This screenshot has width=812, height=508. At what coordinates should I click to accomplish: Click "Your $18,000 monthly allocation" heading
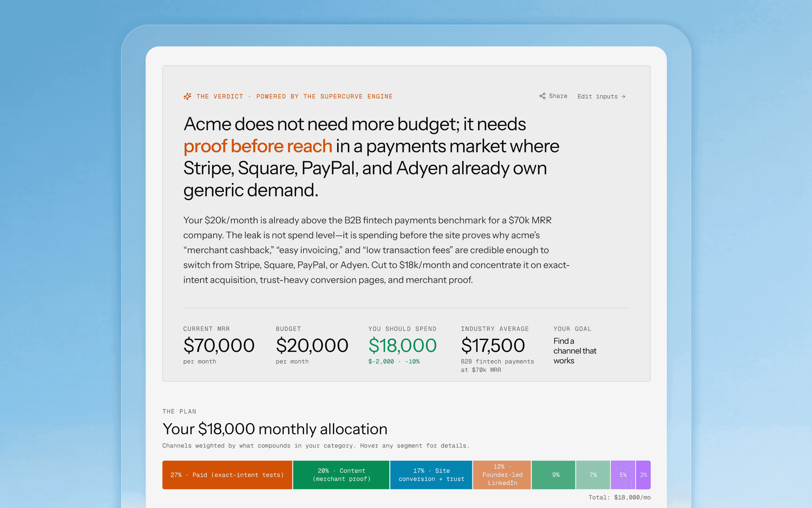click(275, 429)
